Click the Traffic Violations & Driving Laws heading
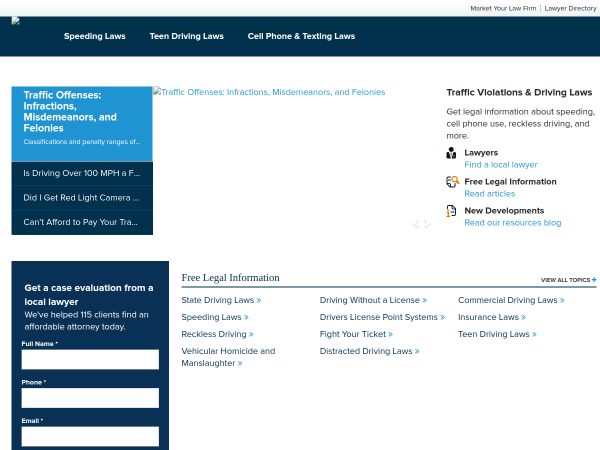The image size is (600, 450). [x=519, y=92]
